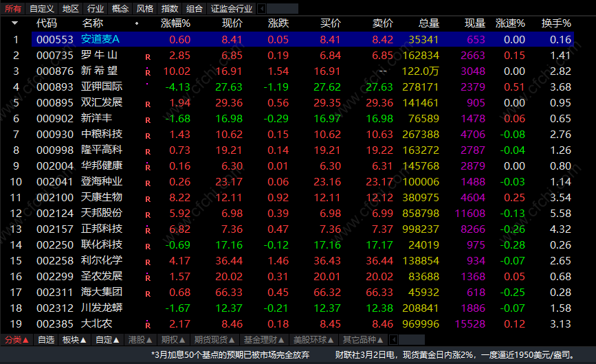Select the stock 正邦科技
Image resolution: width=596 pixels, height=364 pixels.
click(x=102, y=229)
